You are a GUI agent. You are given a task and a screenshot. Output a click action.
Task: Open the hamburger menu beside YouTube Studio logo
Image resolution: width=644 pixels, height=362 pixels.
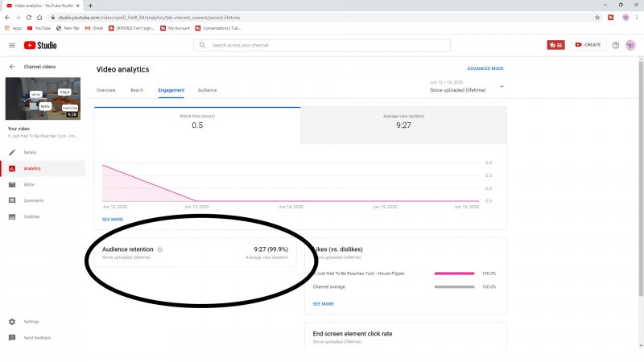click(12, 45)
